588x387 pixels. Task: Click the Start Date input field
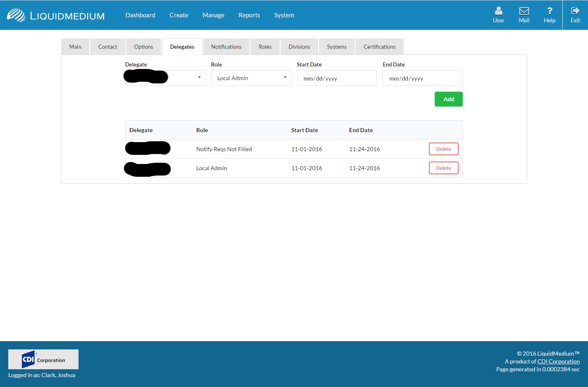pos(336,78)
